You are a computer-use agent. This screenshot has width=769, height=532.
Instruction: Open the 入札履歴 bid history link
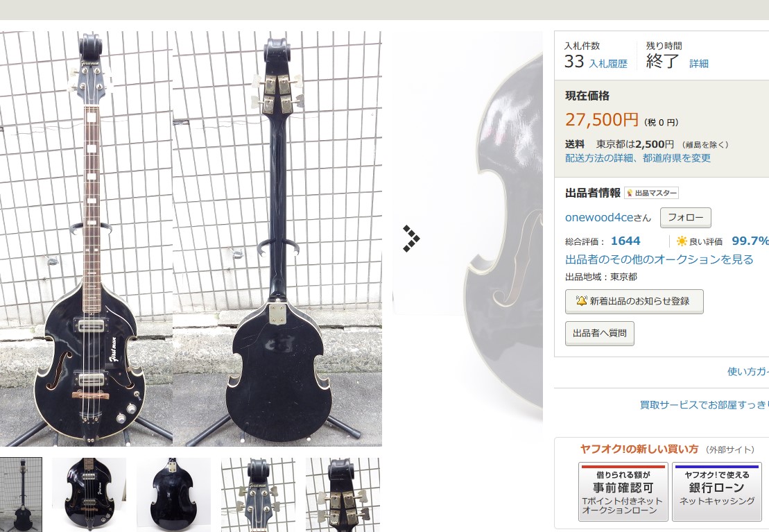pos(608,64)
